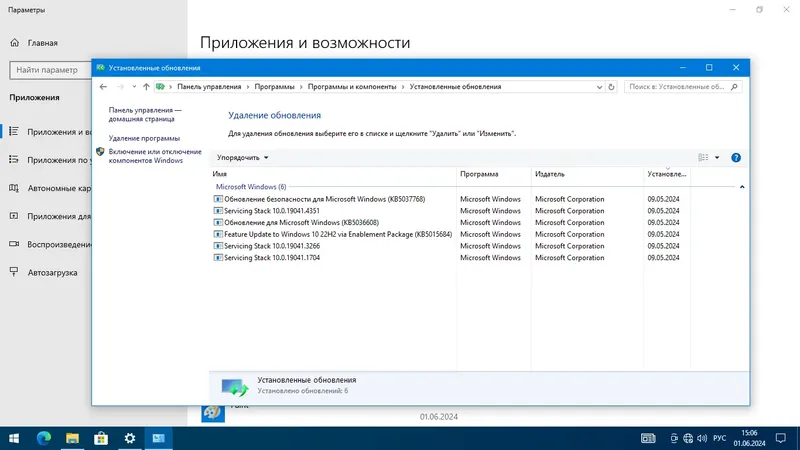Expand the address bar history dropdown

click(599, 87)
